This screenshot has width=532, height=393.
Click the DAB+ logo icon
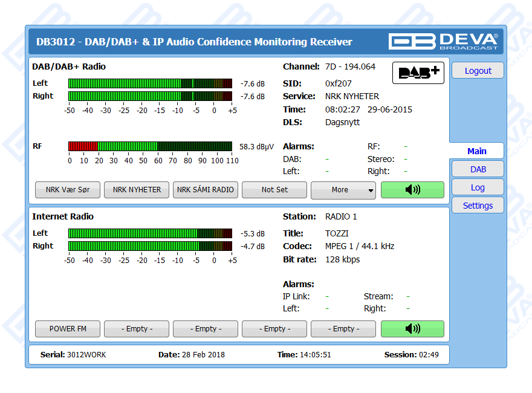click(x=418, y=73)
